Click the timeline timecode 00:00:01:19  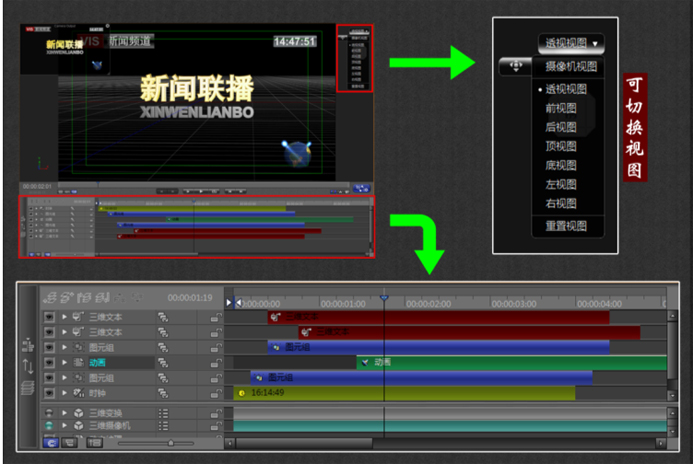pyautogui.click(x=190, y=298)
